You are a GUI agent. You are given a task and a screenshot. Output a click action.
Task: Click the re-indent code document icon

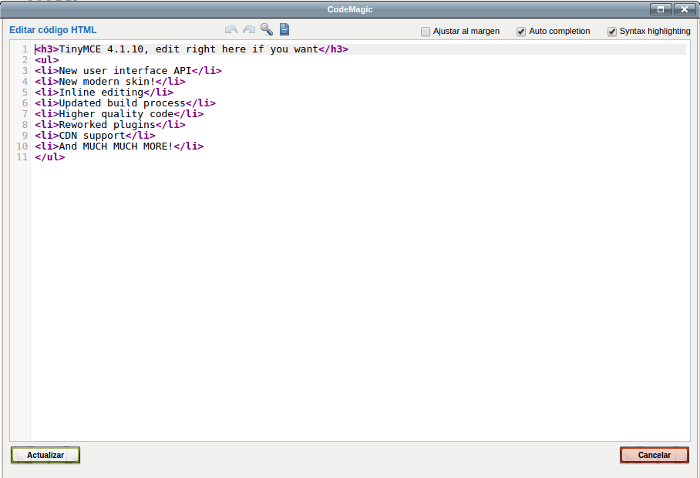[284, 29]
